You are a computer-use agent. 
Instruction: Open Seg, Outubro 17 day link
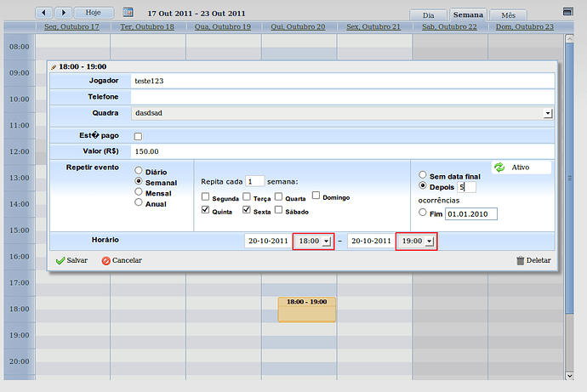[71, 27]
